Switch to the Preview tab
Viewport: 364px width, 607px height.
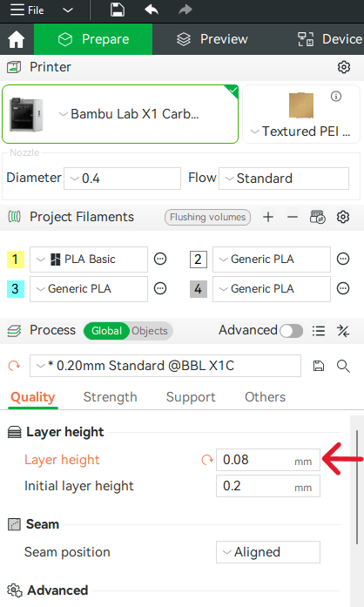pyautogui.click(x=212, y=39)
